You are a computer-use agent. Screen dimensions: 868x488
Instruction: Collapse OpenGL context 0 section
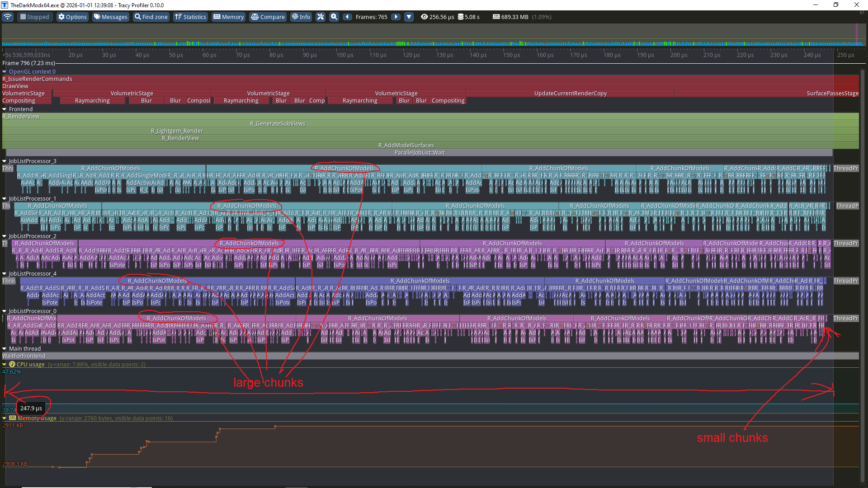pyautogui.click(x=5, y=71)
